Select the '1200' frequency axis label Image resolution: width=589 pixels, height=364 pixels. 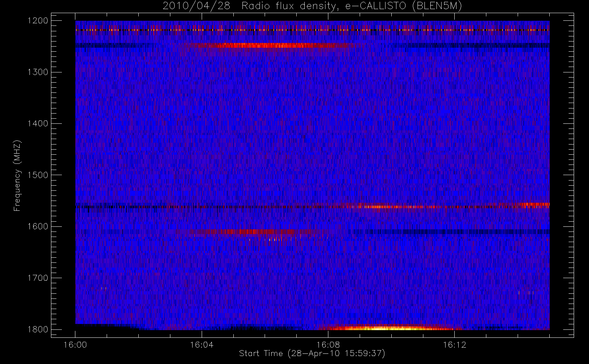38,21
